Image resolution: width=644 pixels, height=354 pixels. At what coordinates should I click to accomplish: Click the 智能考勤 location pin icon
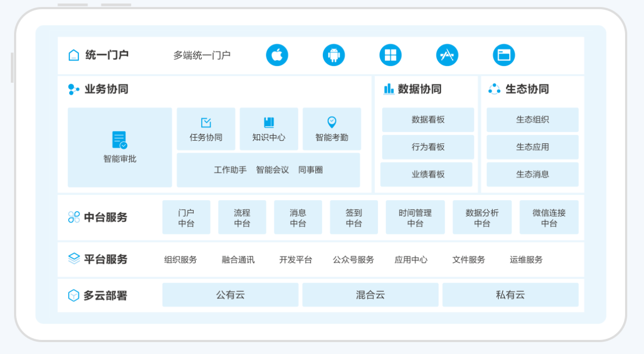click(331, 122)
